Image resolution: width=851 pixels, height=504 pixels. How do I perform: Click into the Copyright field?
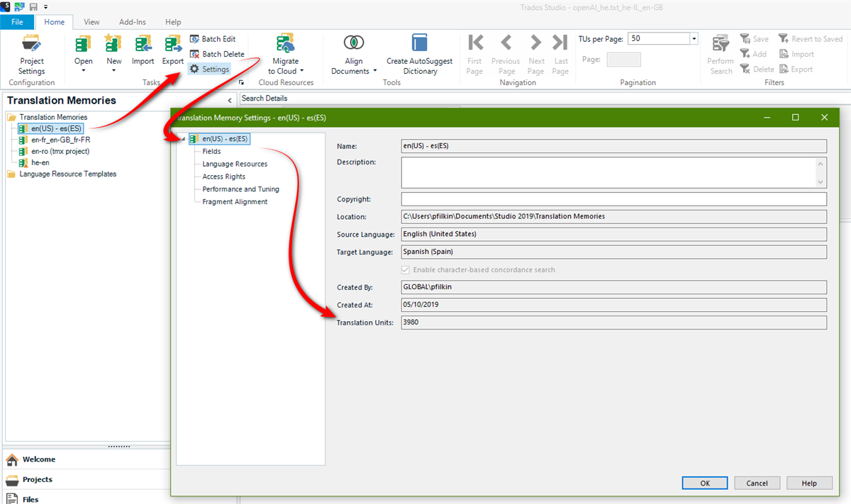pos(614,199)
